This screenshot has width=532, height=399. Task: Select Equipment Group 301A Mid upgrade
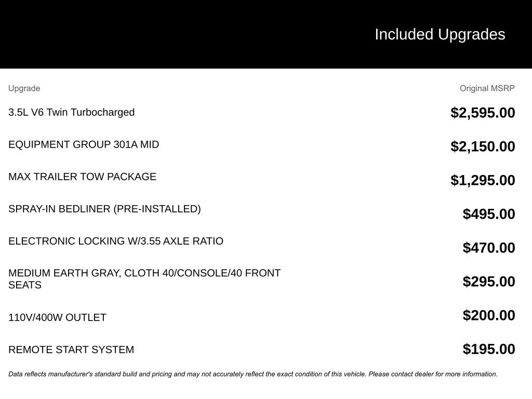(x=84, y=144)
